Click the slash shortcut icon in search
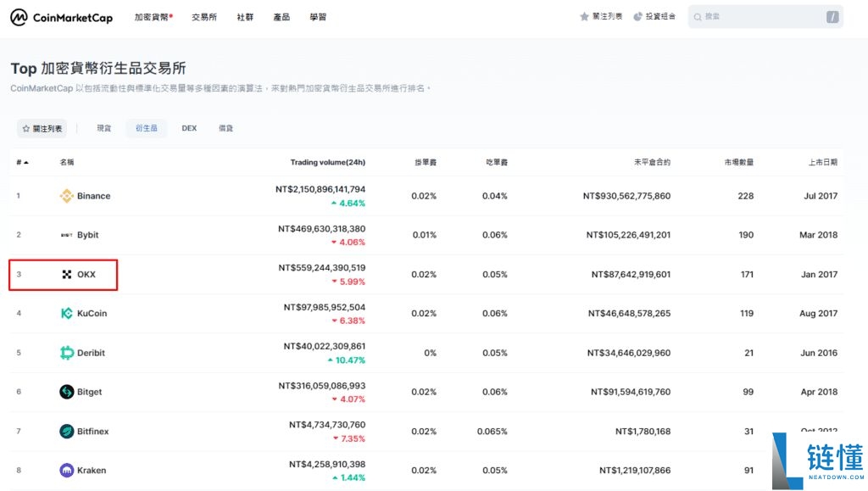 click(x=832, y=17)
